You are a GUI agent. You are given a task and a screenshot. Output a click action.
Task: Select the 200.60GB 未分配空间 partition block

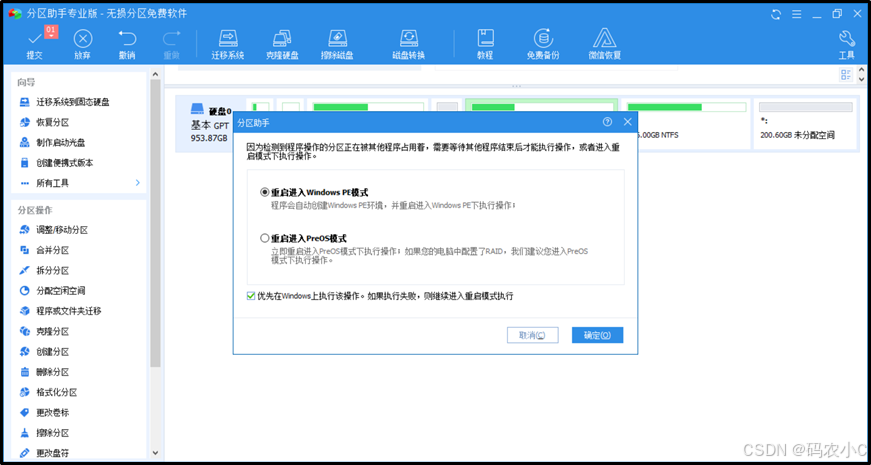tap(805, 124)
